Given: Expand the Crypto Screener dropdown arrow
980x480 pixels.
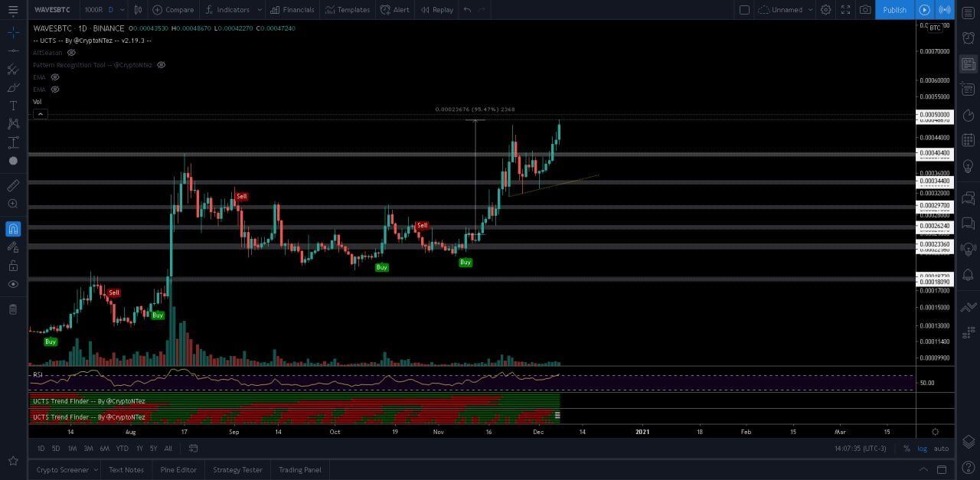Looking at the screenshot, I should point(96,469).
